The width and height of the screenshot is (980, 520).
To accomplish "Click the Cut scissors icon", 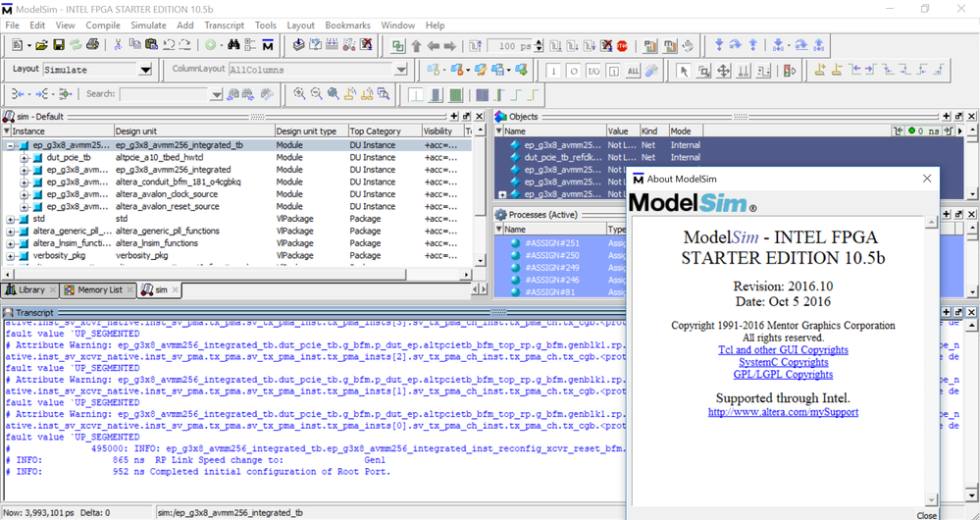I will point(119,45).
